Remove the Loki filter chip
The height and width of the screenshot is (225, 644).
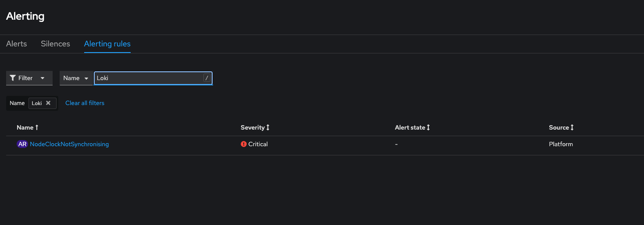pos(48,103)
